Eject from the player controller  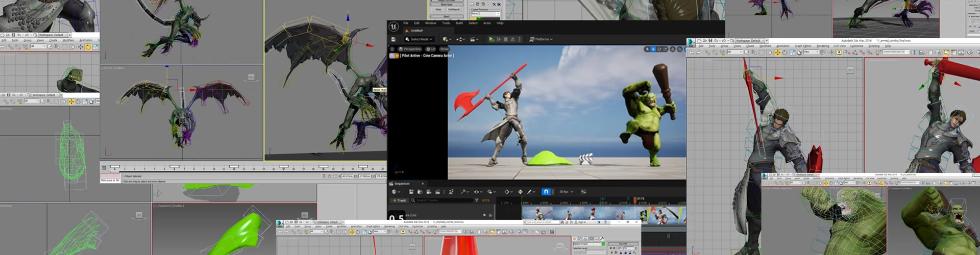tap(512, 39)
